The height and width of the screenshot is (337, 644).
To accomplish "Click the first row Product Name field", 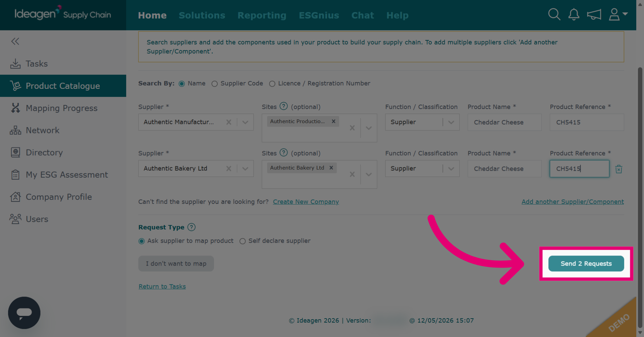I will pos(504,122).
